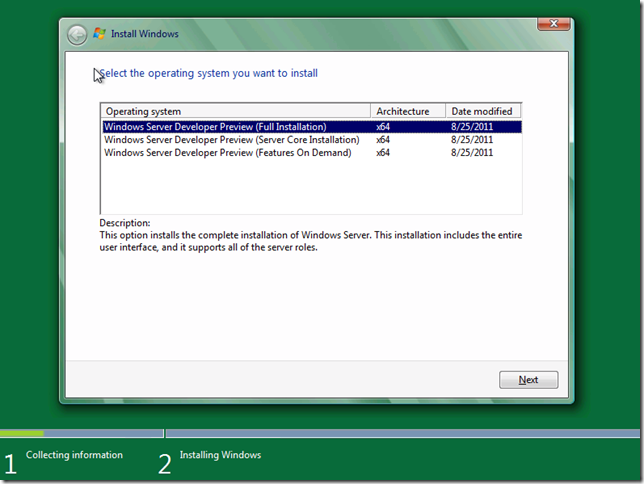Viewport: 644px width, 484px height.
Task: Click the Install Windows title text
Action: pyautogui.click(x=145, y=34)
